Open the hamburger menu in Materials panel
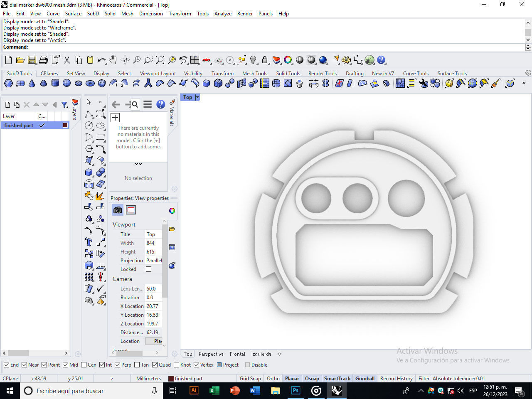 pos(148,104)
